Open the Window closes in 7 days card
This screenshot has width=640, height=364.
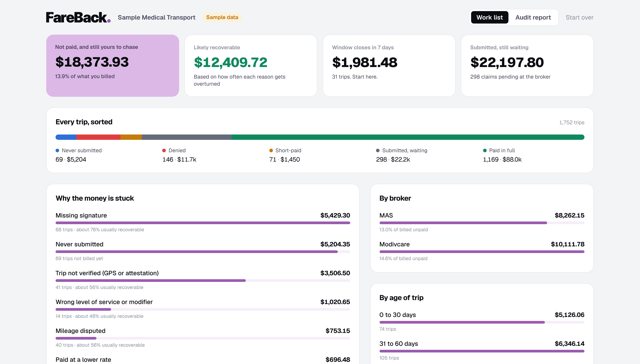point(389,65)
